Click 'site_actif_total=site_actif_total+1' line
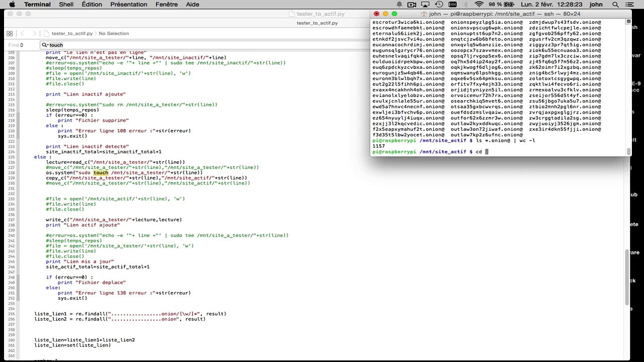 coord(98,267)
